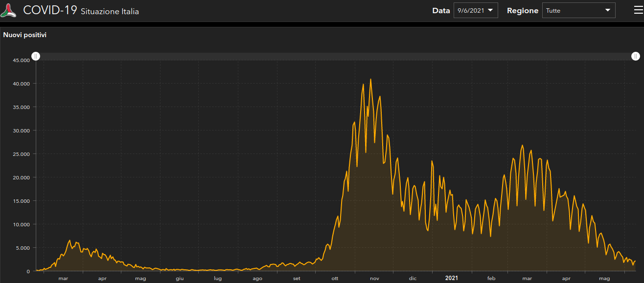Click the COVID-19 title text
Image resolution: width=644 pixels, height=283 pixels.
point(50,10)
